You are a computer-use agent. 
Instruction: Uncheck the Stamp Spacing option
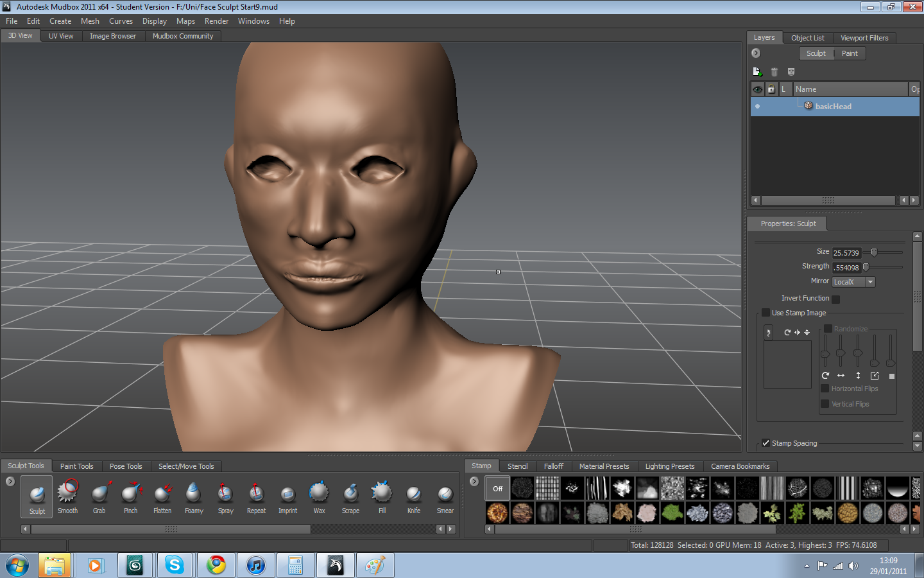point(766,442)
